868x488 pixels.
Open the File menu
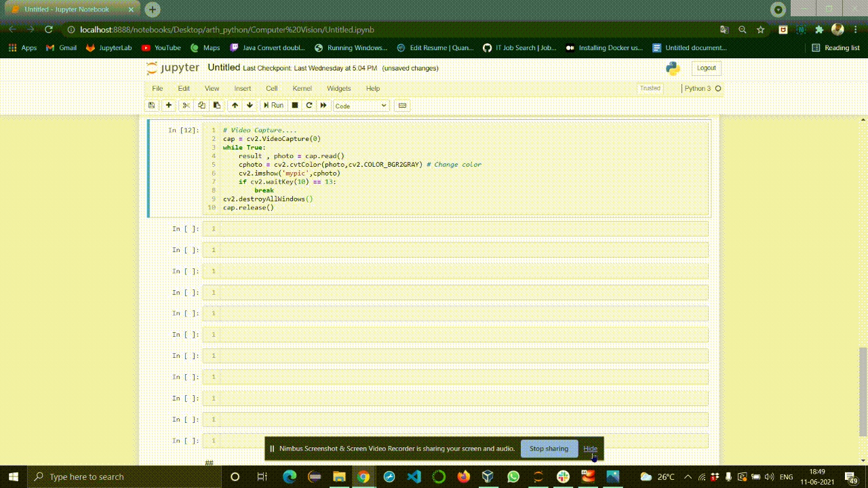(157, 89)
